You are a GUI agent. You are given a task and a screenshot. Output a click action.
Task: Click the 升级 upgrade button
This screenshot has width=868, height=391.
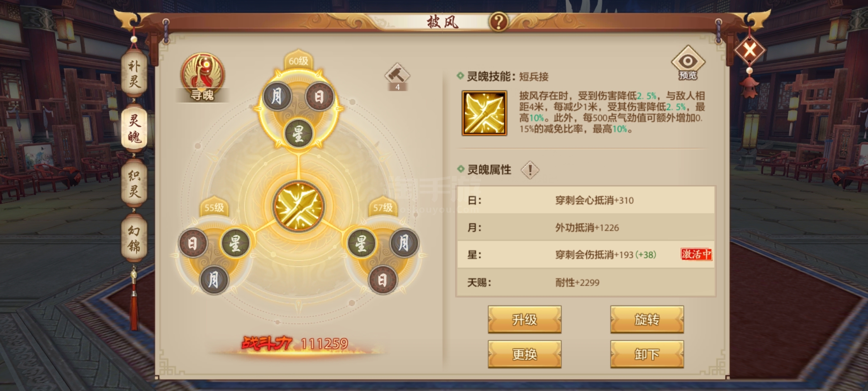[x=524, y=319]
